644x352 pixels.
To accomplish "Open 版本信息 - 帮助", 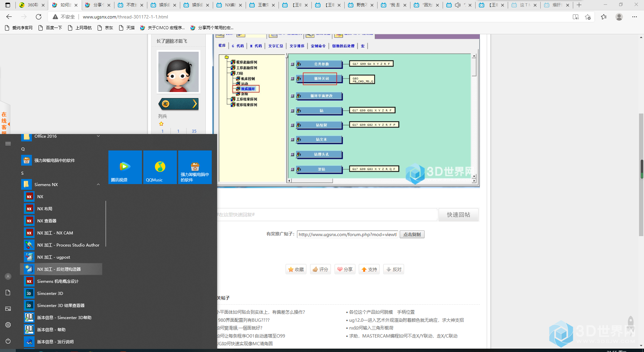I will (61, 329).
